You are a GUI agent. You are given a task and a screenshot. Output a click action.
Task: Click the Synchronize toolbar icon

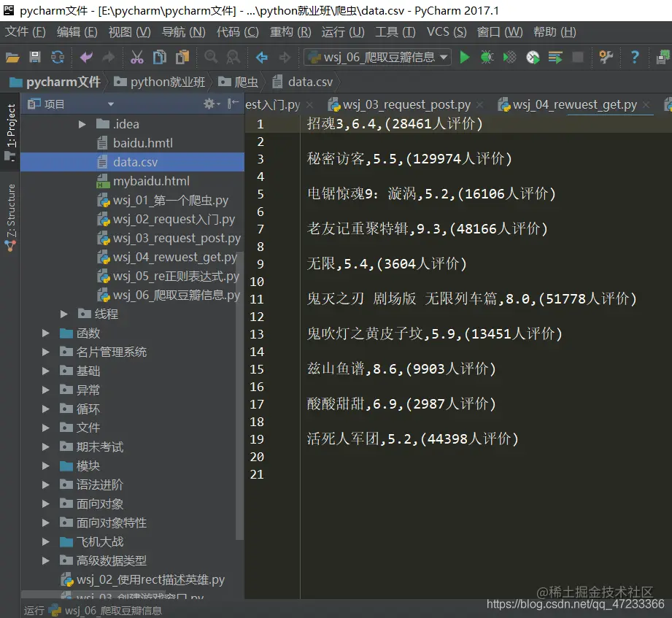pos(58,57)
